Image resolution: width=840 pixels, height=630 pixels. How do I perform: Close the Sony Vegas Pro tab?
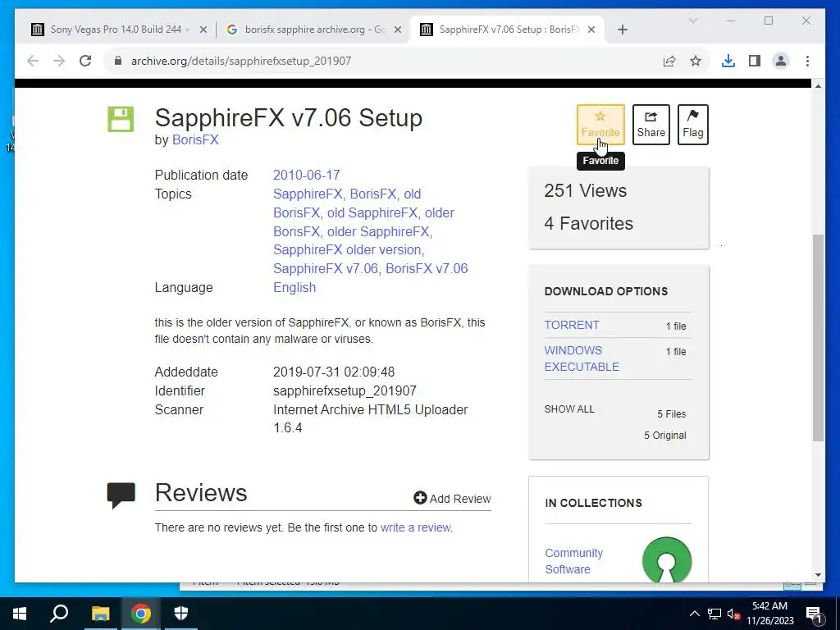click(x=203, y=30)
